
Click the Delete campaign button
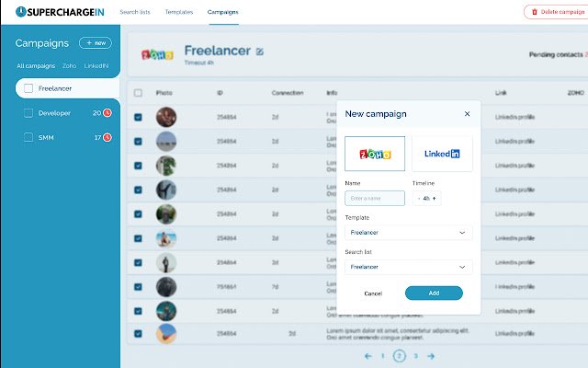556,12
